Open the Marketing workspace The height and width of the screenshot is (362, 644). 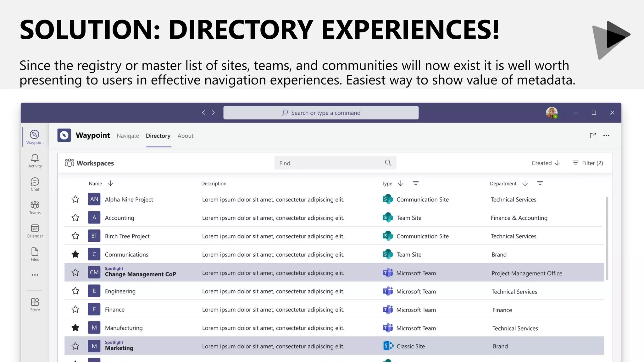pos(119,348)
